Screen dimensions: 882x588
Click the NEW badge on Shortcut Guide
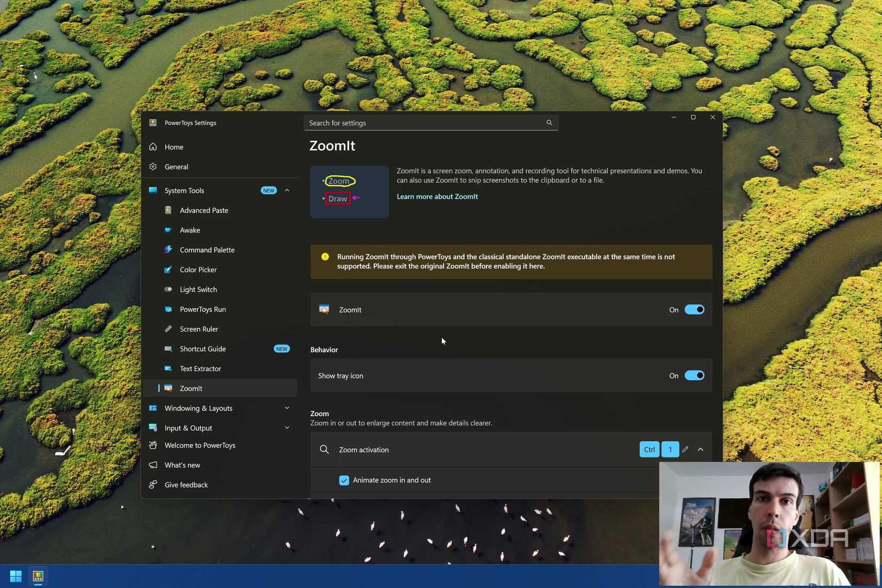coord(282,349)
